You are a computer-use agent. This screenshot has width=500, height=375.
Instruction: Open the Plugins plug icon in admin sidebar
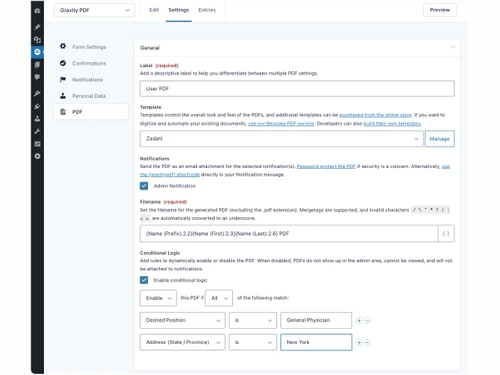(37, 106)
